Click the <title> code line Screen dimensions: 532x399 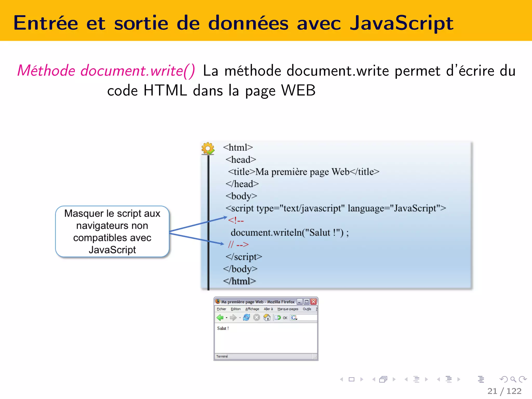coord(304,172)
